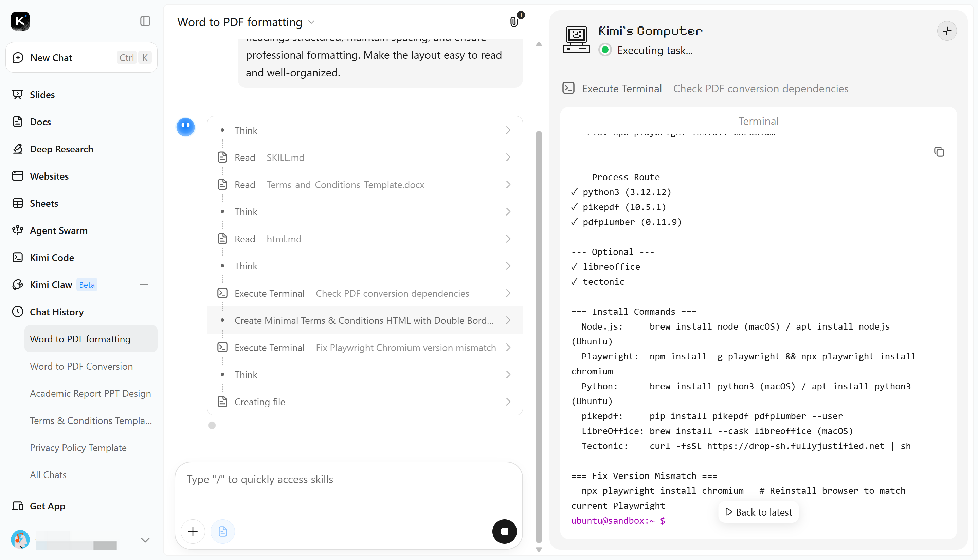Click the Slides presentation icon in sidebar
Viewport: 978px width, 560px height.
[18, 94]
